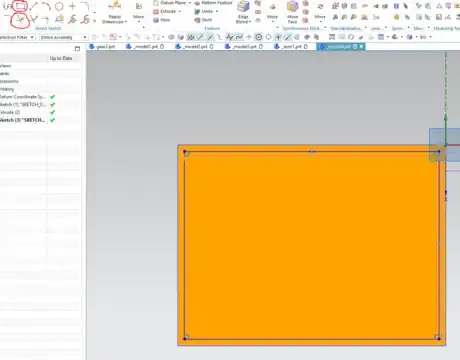
Task: Select Extrude (2) in Part Navigator
Action: pos(10,112)
